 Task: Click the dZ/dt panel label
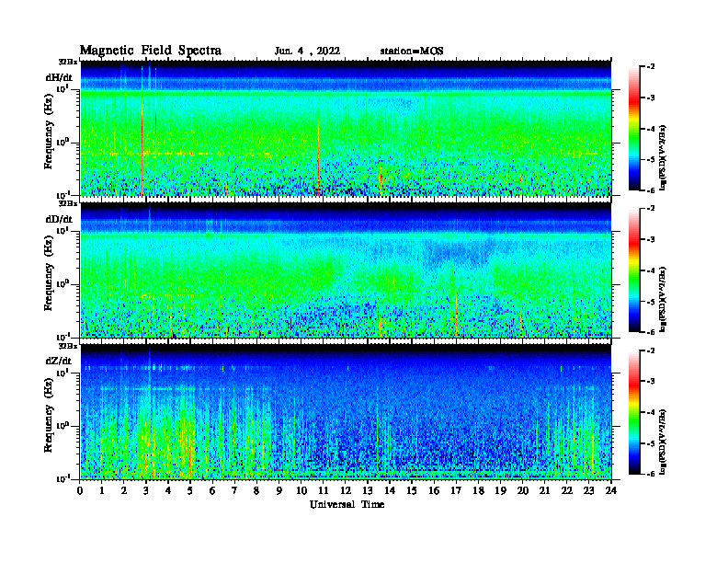(59, 361)
